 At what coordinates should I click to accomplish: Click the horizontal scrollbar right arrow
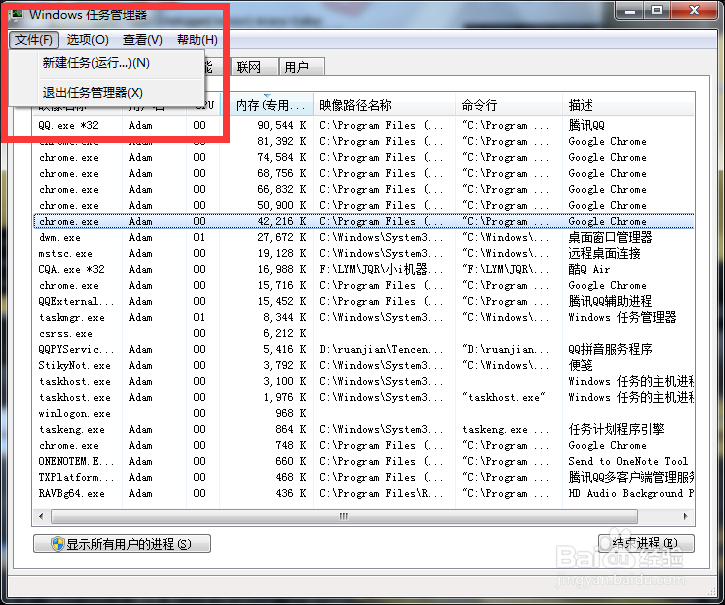685,516
